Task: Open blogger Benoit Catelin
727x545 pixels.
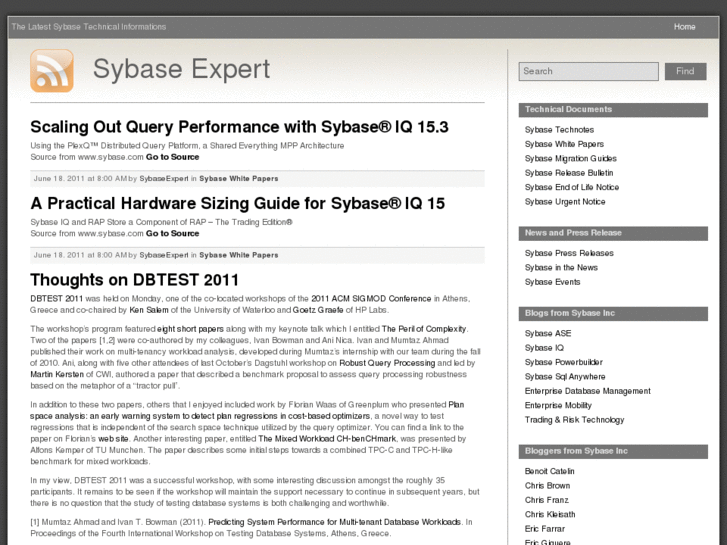Action: click(x=549, y=471)
